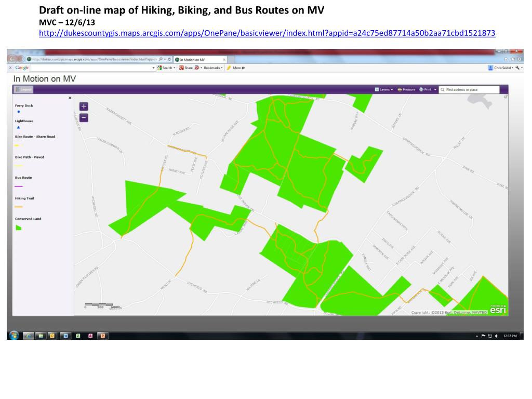
Task: Close the In Motion on MV tab
Action: [x=224, y=60]
